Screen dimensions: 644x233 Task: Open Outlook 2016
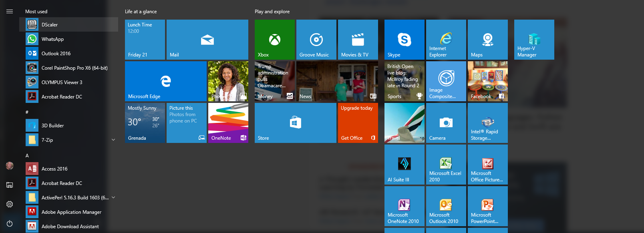pyautogui.click(x=68, y=53)
